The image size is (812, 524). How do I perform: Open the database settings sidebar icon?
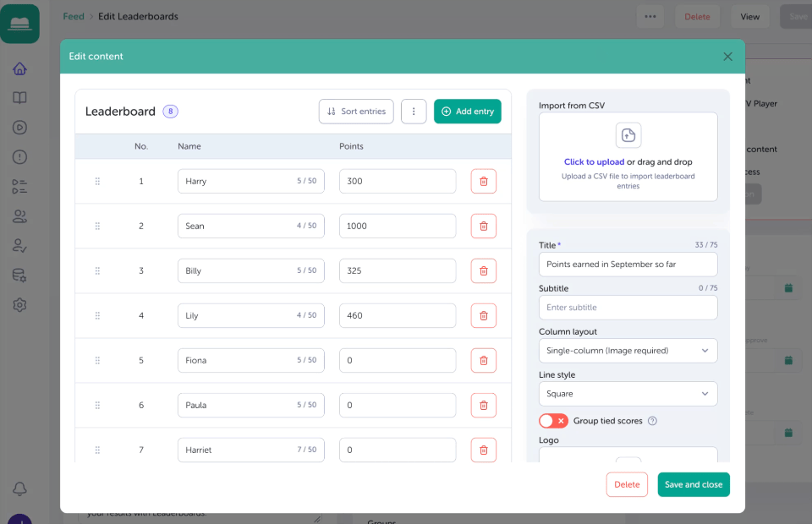pos(19,276)
